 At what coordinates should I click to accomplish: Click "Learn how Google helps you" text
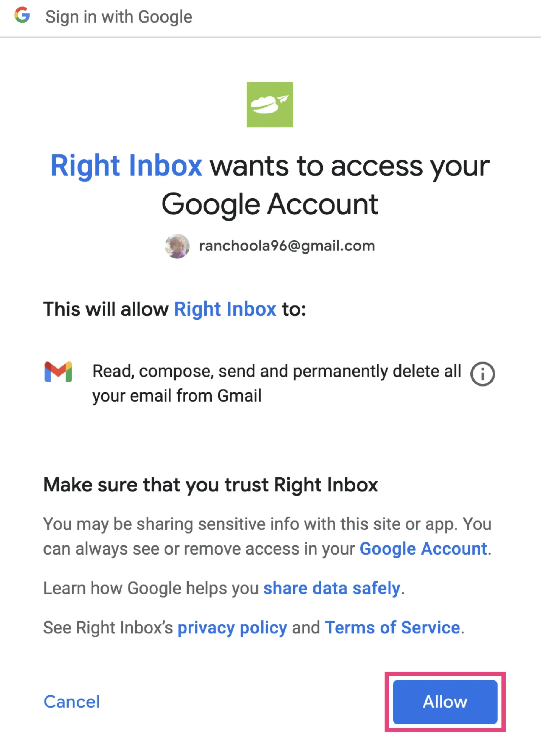coord(151,588)
